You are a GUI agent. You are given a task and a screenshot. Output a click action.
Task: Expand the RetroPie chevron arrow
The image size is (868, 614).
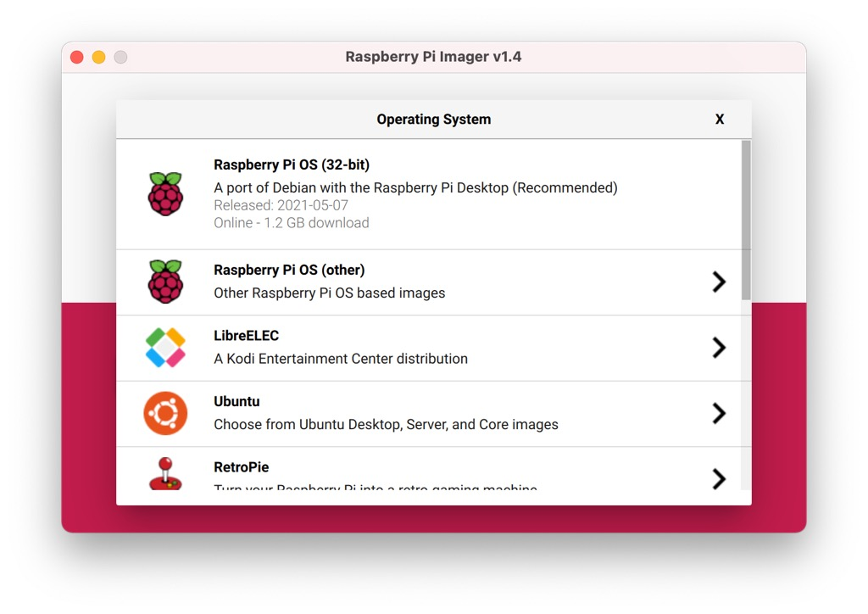coord(719,478)
